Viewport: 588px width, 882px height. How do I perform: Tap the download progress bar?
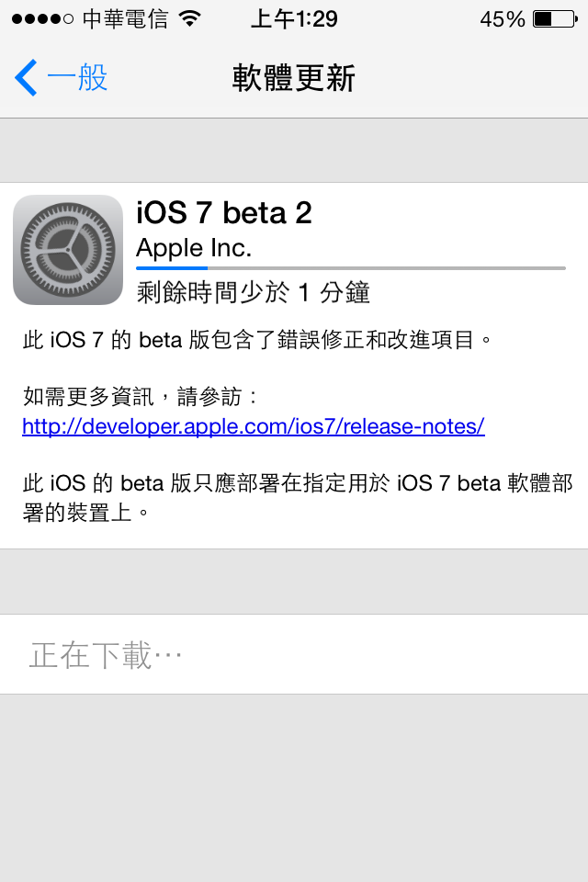tap(351, 268)
